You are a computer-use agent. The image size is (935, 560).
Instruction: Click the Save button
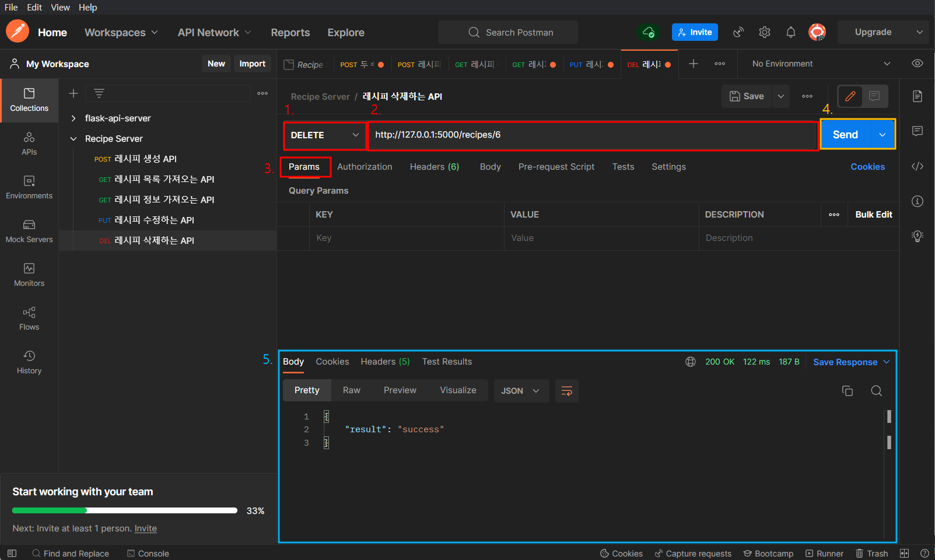tap(747, 96)
